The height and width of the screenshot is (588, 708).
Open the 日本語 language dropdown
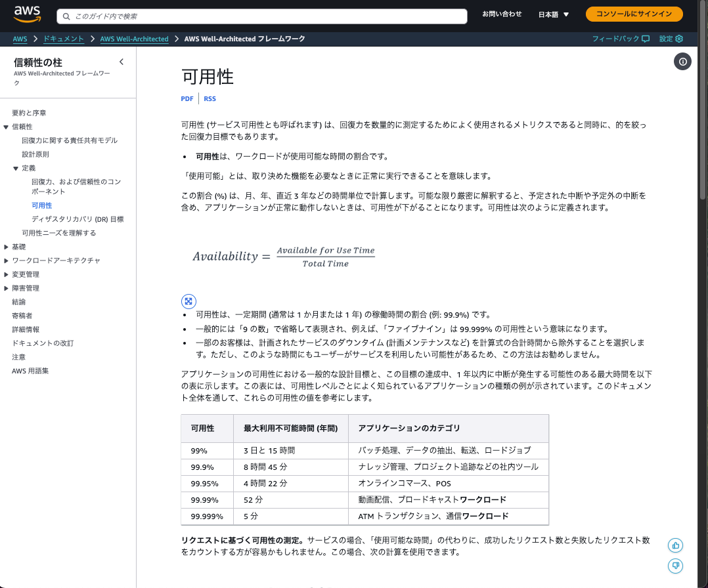click(x=554, y=15)
